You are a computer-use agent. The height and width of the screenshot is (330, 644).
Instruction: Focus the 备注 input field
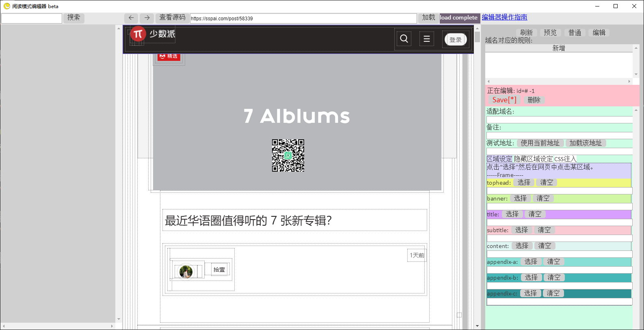pyautogui.click(x=560, y=136)
